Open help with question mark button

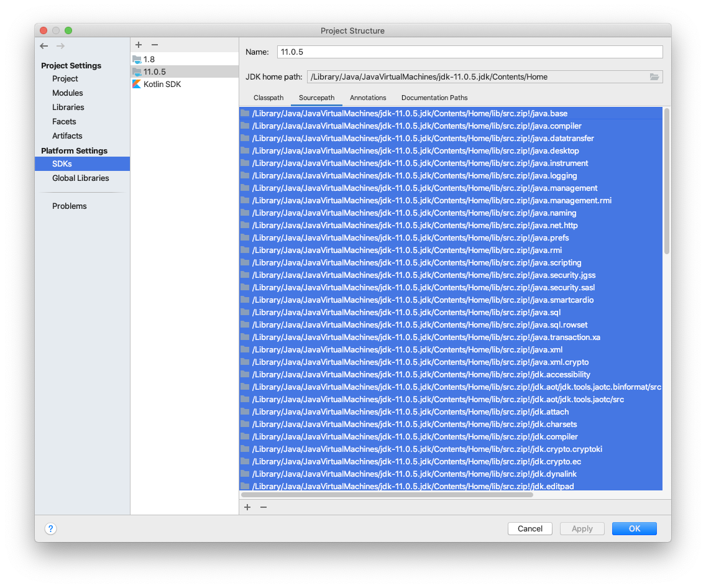[50, 528]
